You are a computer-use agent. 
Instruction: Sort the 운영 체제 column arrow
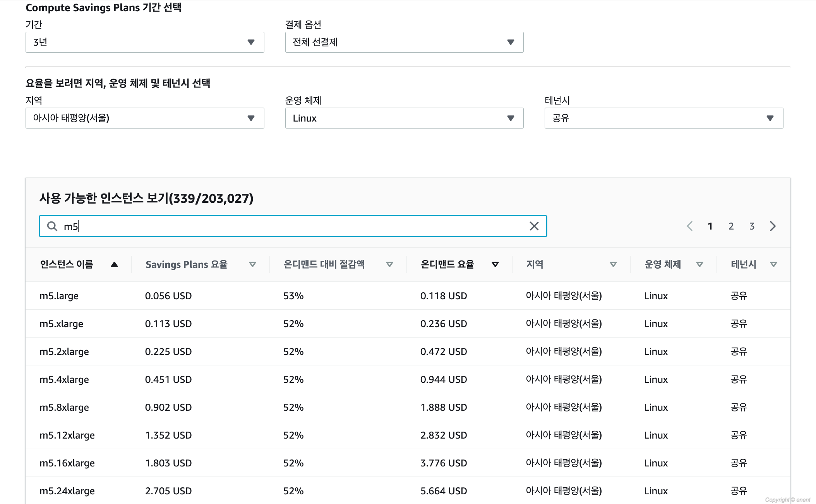coord(699,264)
